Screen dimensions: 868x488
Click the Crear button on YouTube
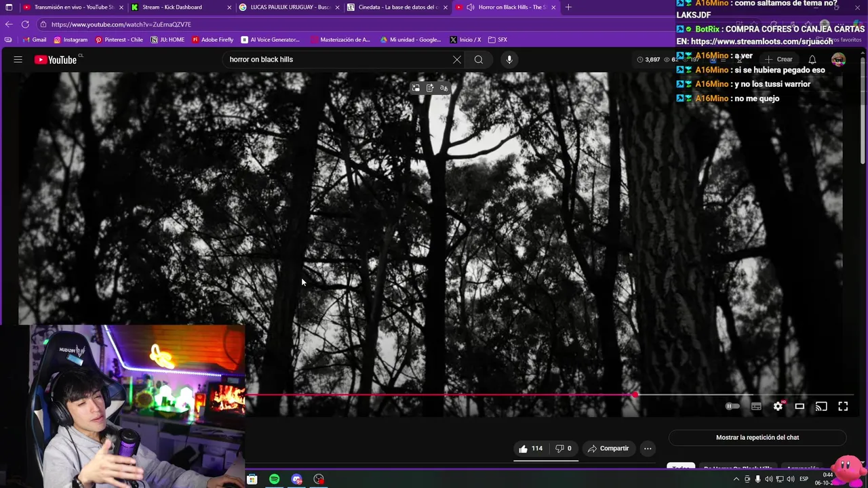[x=778, y=60]
